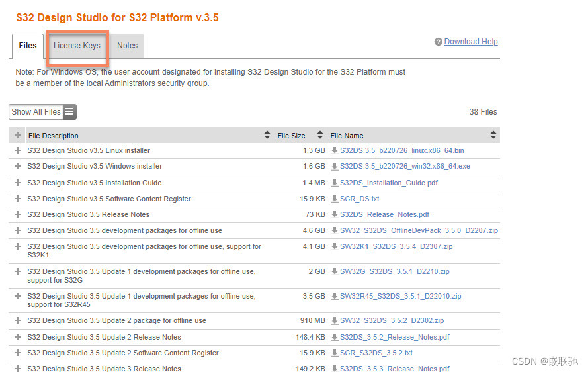Click the '910 MB' file size cell
The height and width of the screenshot is (372, 588).
(312, 320)
